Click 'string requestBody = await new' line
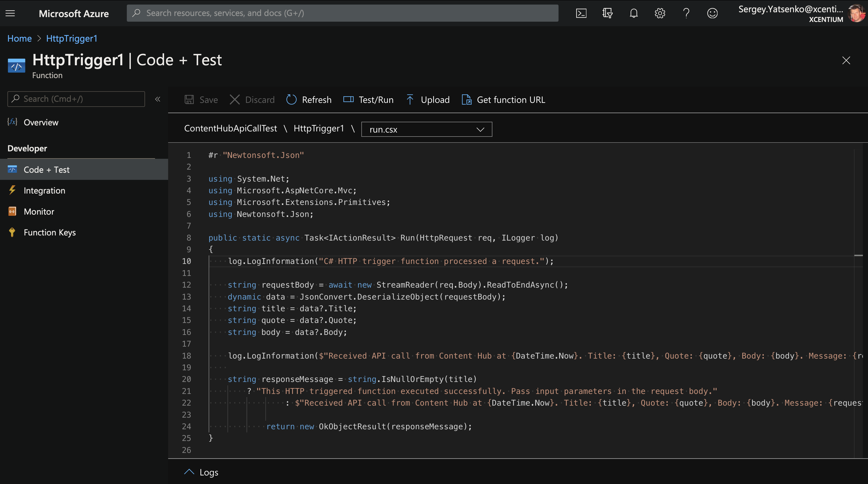The image size is (868, 484). pyautogui.click(x=398, y=285)
